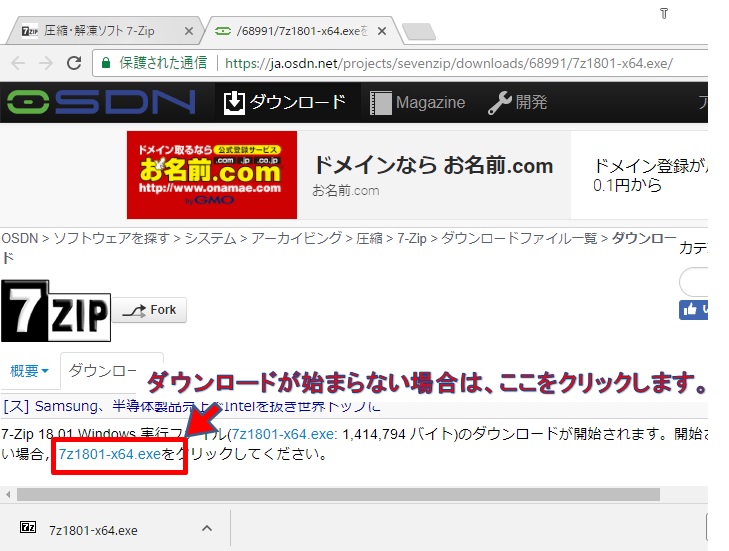Open the 開発 menu item
This screenshot has height=551, width=729.
517,102
